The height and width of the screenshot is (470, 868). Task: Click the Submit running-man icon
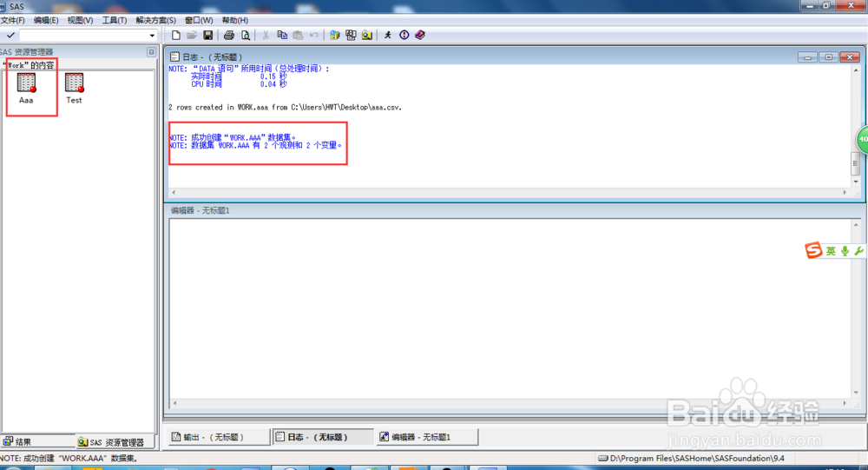point(387,36)
